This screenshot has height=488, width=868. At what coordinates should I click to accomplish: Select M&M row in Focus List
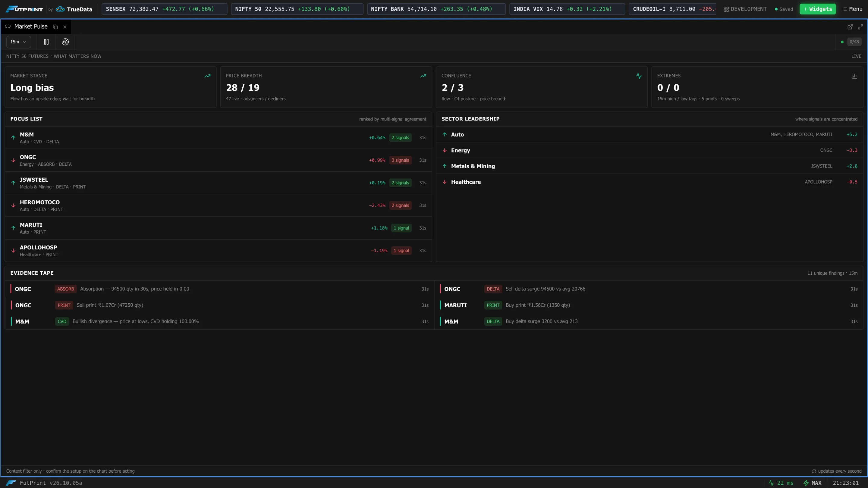point(218,138)
